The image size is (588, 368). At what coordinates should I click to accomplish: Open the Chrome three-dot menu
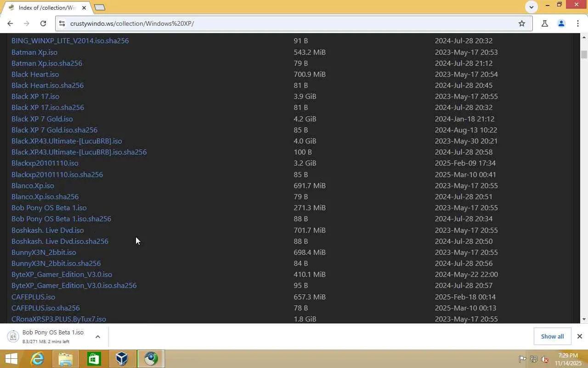pos(577,23)
